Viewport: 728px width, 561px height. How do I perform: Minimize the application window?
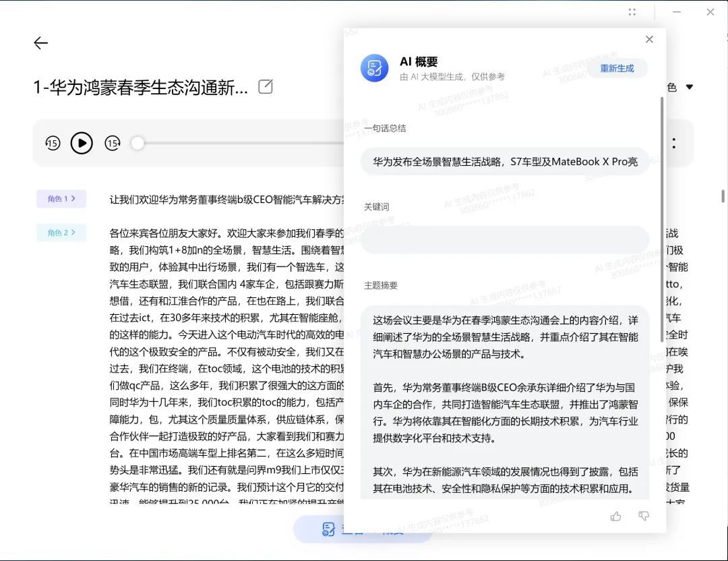tap(677, 12)
